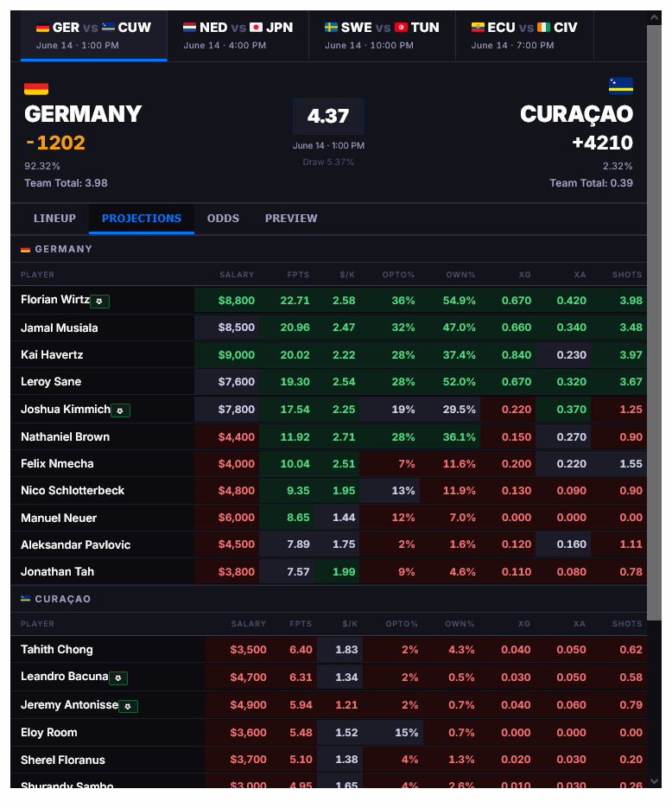Click the Draw 5.37% text
Screen dimensions: 672x808
tap(328, 162)
